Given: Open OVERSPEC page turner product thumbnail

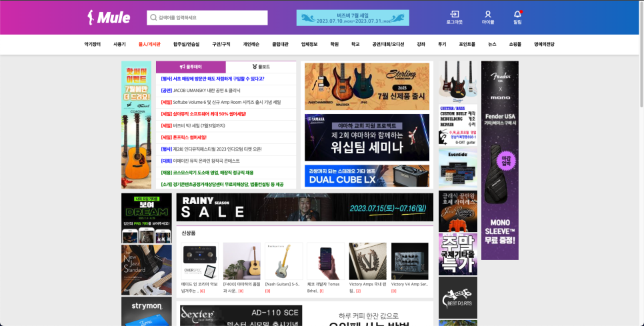Looking at the screenshot, I should [x=199, y=261].
